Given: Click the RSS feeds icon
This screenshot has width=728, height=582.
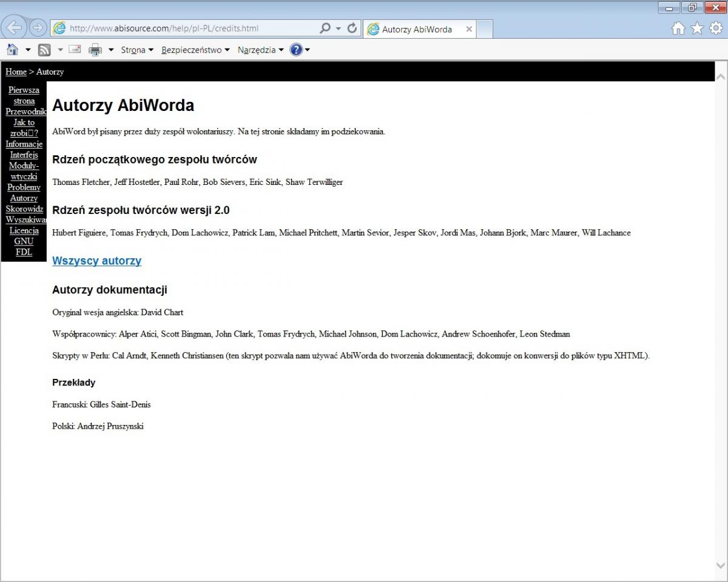Looking at the screenshot, I should 44,50.
